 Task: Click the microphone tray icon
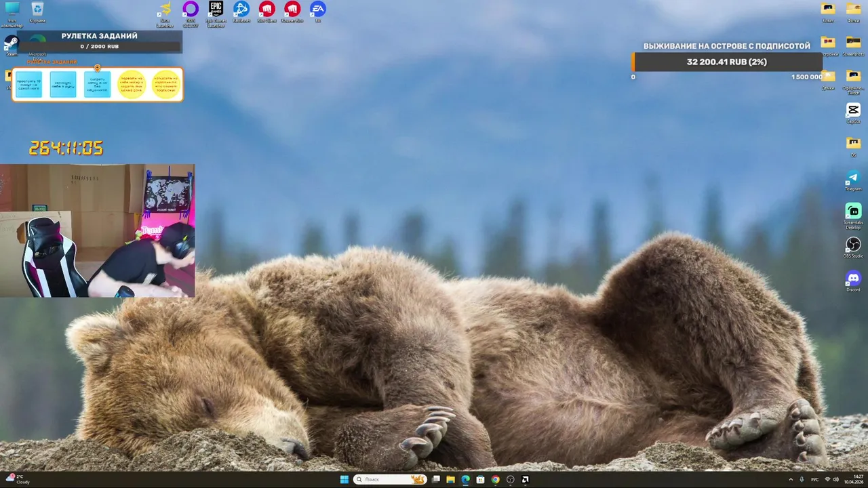tap(802, 479)
